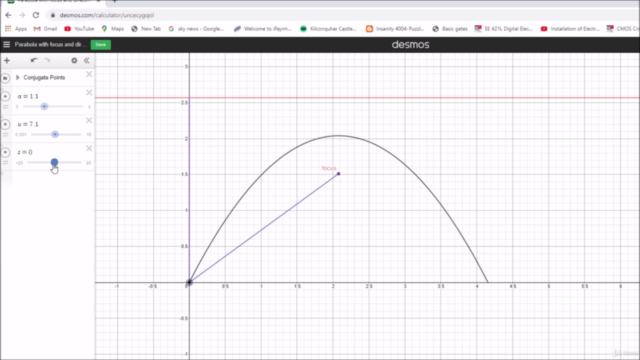The height and width of the screenshot is (360, 640).
Task: Click the z = 0 expression
Action: pos(25,152)
